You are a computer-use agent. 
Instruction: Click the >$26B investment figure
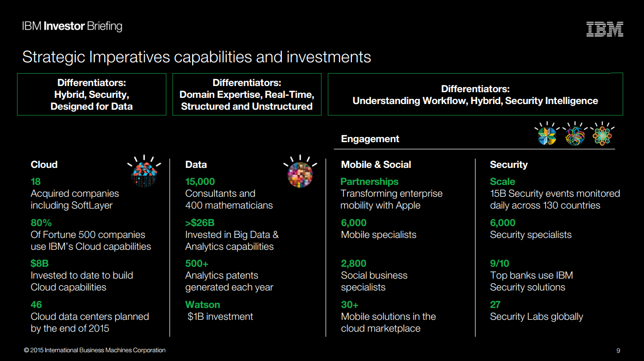pos(200,223)
